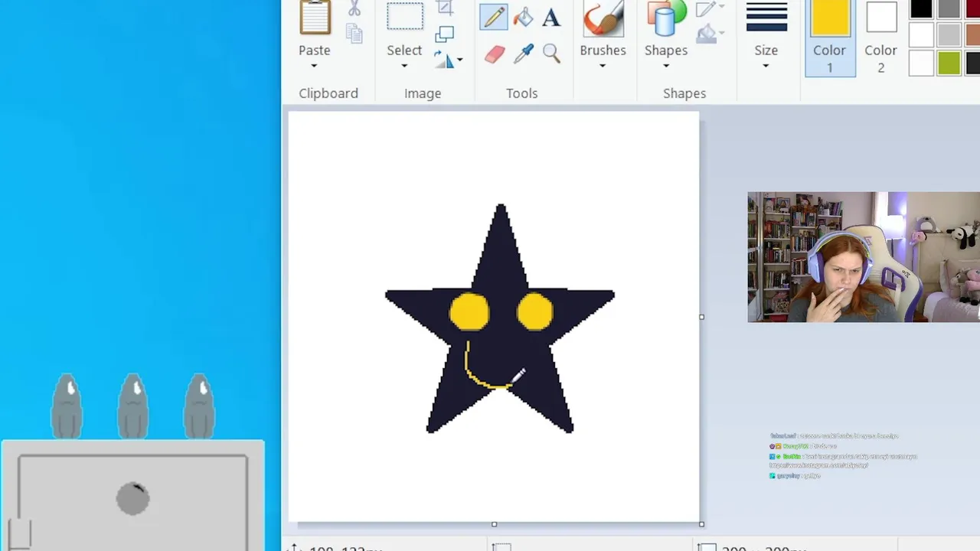Click the Rotate or flip icon

click(x=443, y=59)
